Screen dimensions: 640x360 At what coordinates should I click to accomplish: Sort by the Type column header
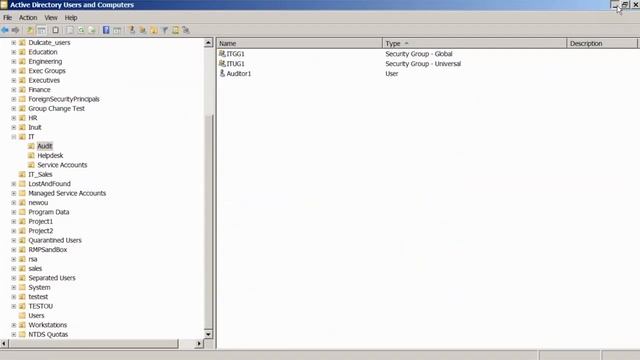[x=474, y=43]
